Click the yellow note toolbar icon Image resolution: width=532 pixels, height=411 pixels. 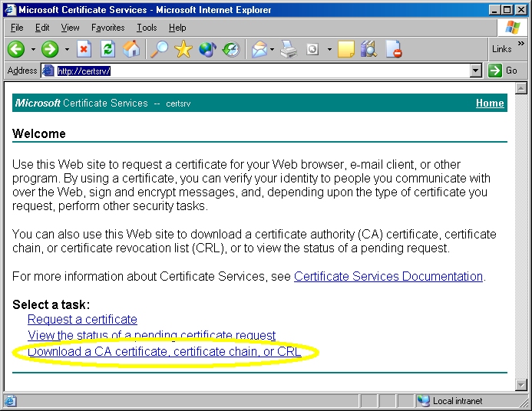[346, 49]
